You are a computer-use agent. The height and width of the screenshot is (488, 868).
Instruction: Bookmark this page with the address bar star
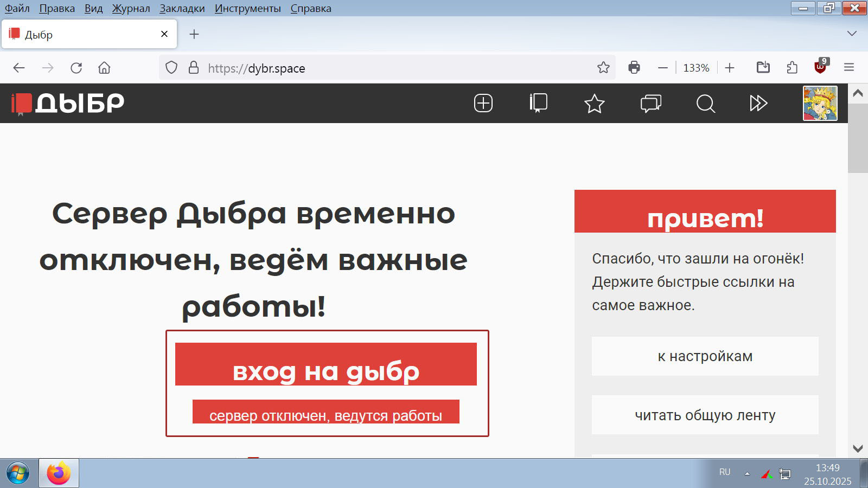click(x=603, y=68)
